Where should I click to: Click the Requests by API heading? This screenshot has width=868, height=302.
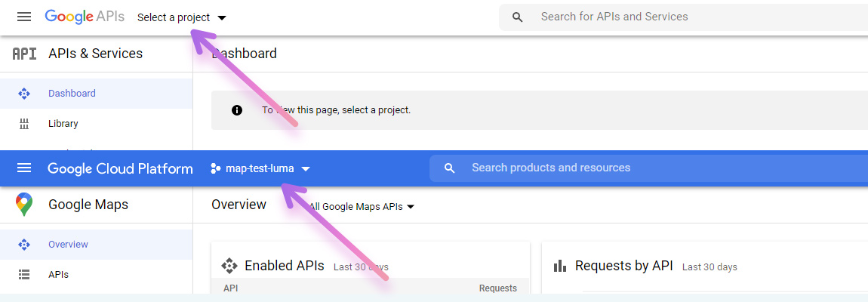tap(624, 266)
